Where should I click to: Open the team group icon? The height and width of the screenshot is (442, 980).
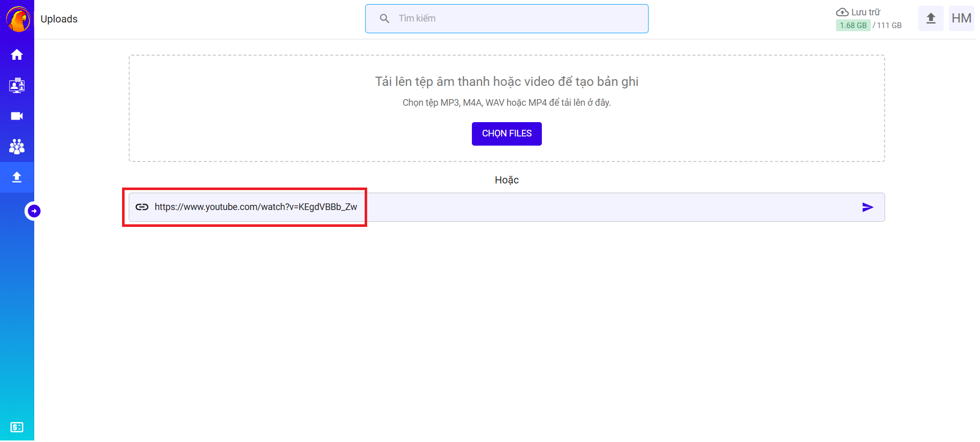[17, 147]
